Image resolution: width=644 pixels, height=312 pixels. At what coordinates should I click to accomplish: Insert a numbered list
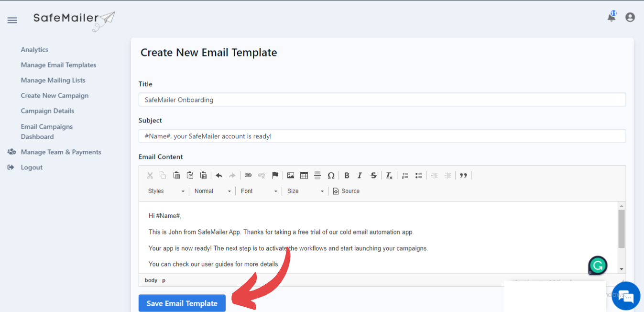click(x=405, y=176)
